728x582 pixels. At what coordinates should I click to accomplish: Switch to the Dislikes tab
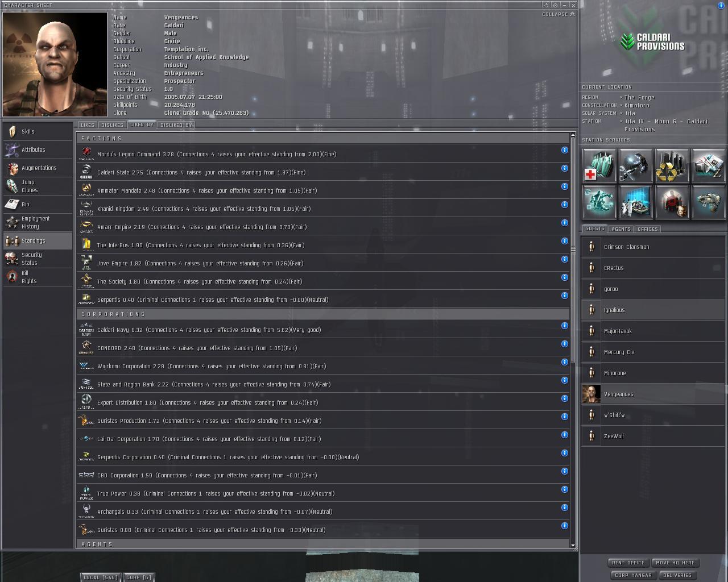tap(112, 125)
